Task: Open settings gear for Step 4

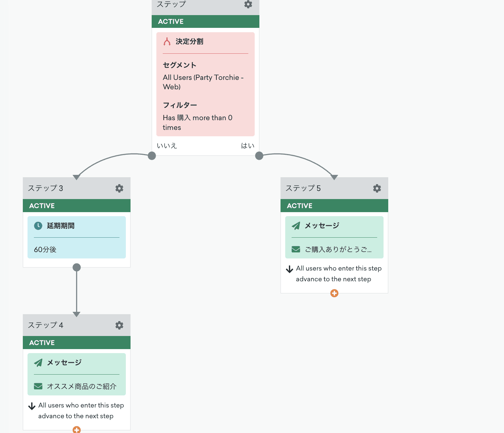Action: (x=119, y=325)
